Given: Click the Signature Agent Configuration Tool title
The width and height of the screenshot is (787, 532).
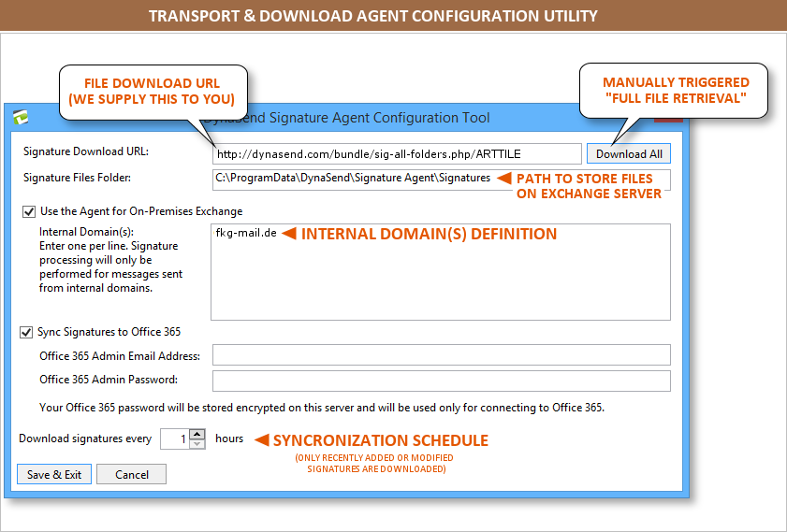Looking at the screenshot, I should tap(346, 118).
